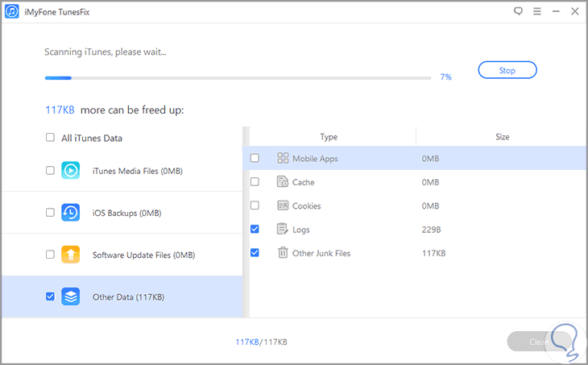588x365 pixels.
Task: Open the feedback chat bubble icon
Action: tap(519, 12)
